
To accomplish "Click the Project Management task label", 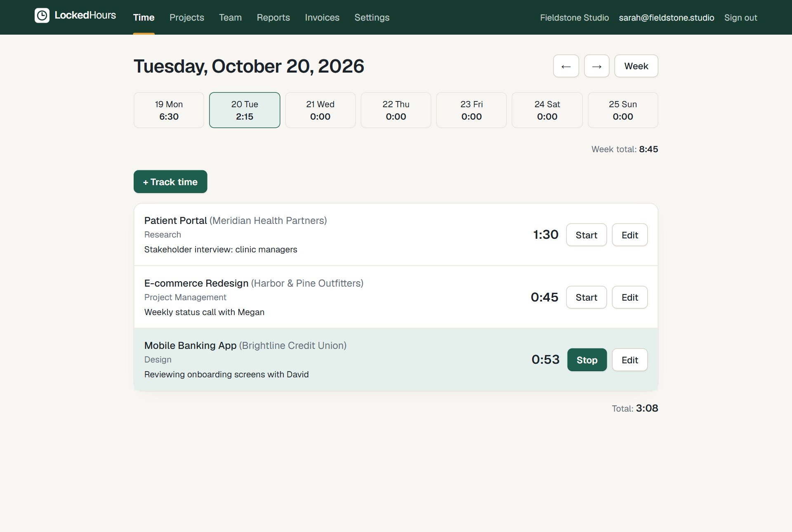I will [185, 297].
